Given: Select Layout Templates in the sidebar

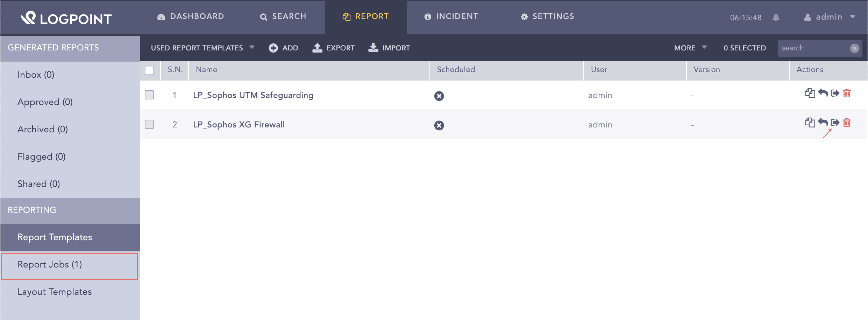Looking at the screenshot, I should tap(55, 292).
